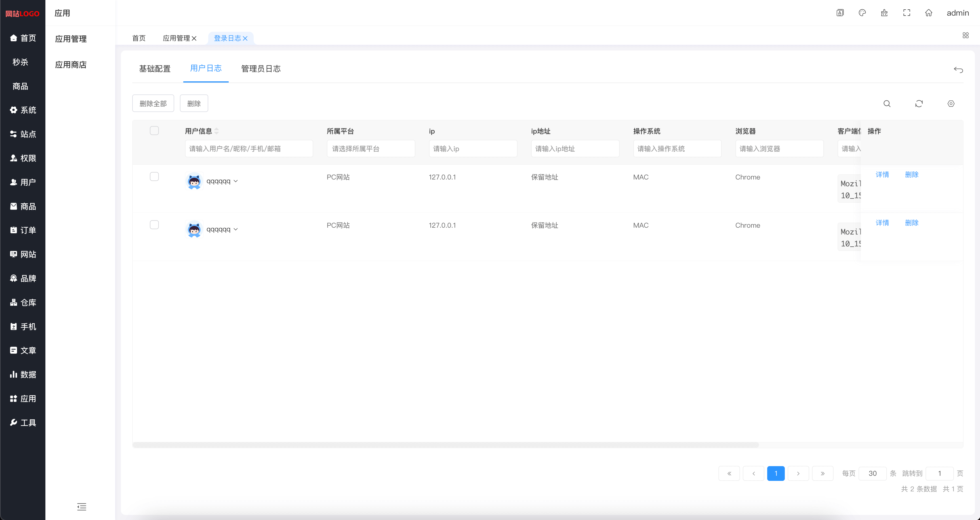Click the 删除全部 button
The width and height of the screenshot is (980, 520).
153,103
